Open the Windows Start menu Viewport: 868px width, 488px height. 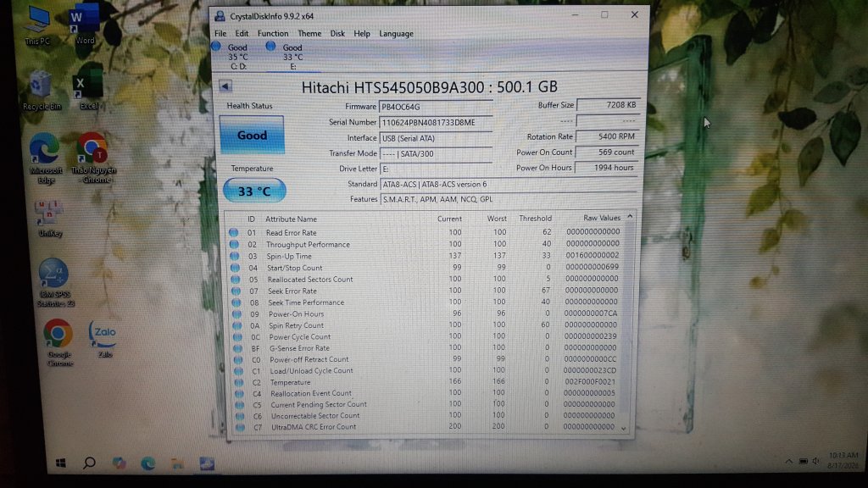[61, 463]
